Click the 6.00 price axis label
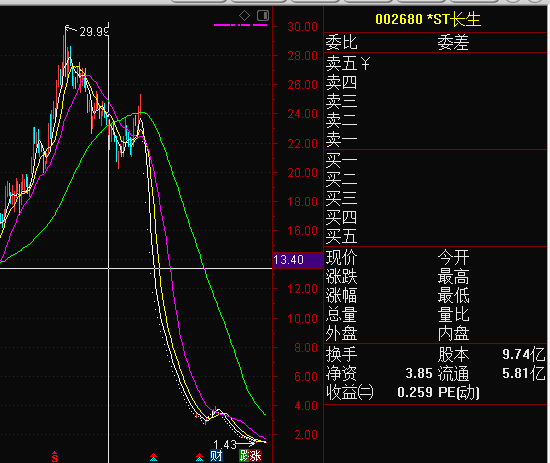Viewport: 550px width, 463px height. [x=306, y=377]
